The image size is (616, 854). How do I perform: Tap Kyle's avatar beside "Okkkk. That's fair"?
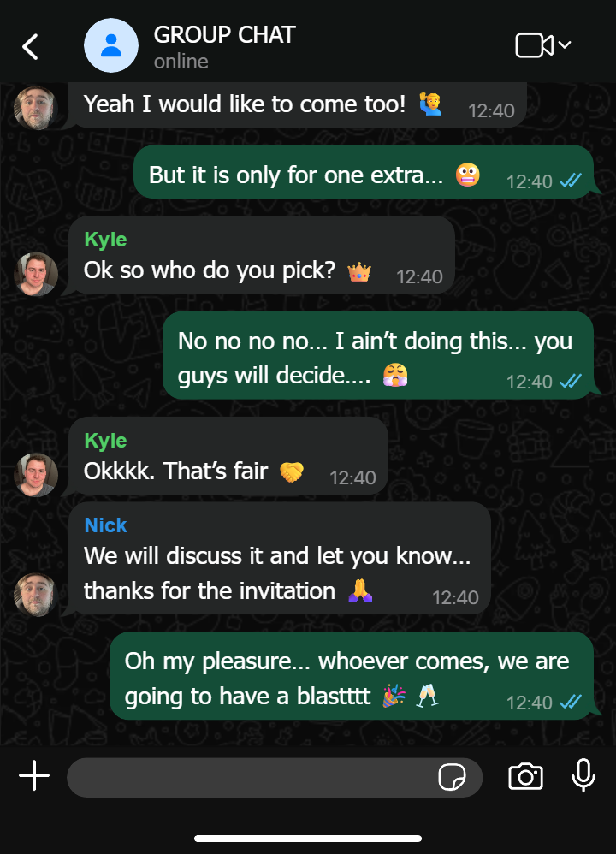click(36, 475)
